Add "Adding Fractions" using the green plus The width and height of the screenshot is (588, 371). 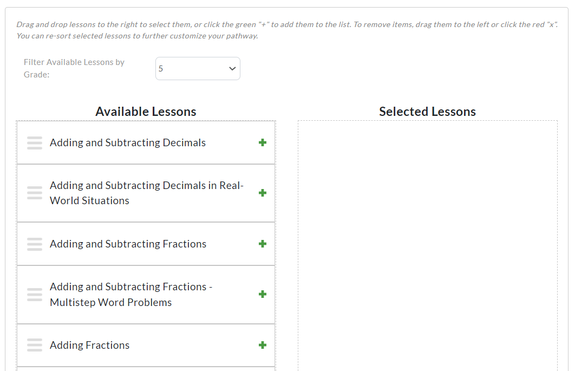pyautogui.click(x=262, y=345)
